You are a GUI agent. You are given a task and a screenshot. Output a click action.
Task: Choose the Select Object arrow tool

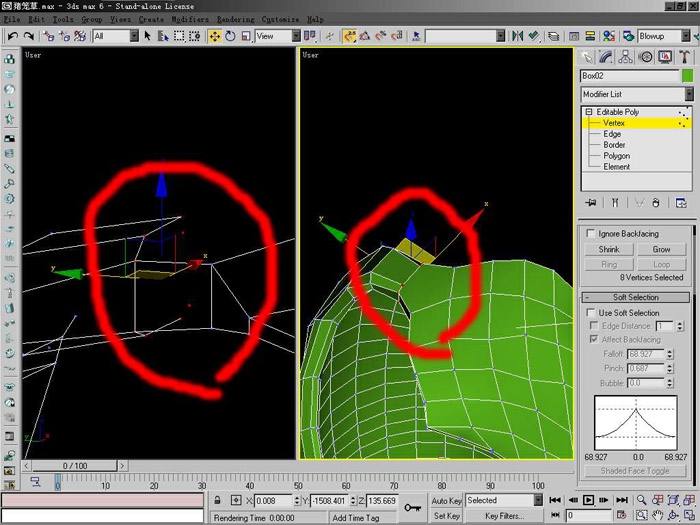tap(148, 36)
